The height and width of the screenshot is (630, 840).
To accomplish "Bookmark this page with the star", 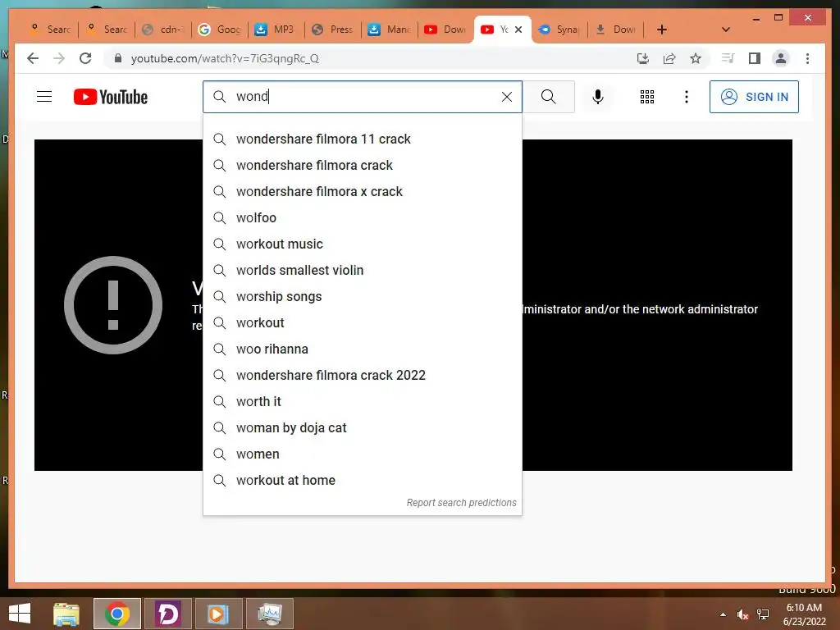I will [696, 58].
